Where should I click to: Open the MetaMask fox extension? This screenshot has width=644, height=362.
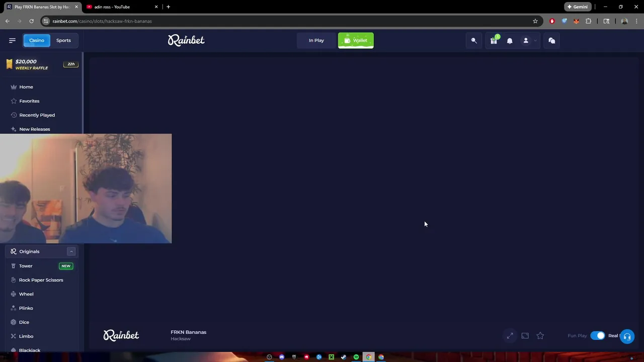pos(576,21)
